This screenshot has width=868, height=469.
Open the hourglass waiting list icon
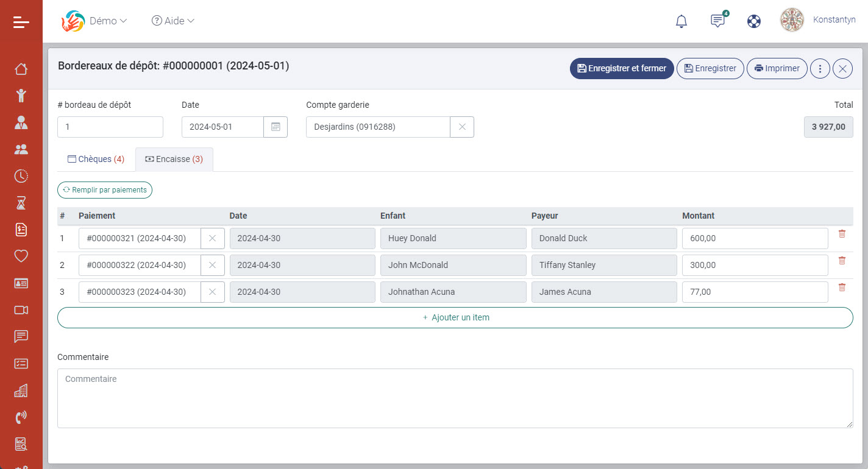[21, 202]
